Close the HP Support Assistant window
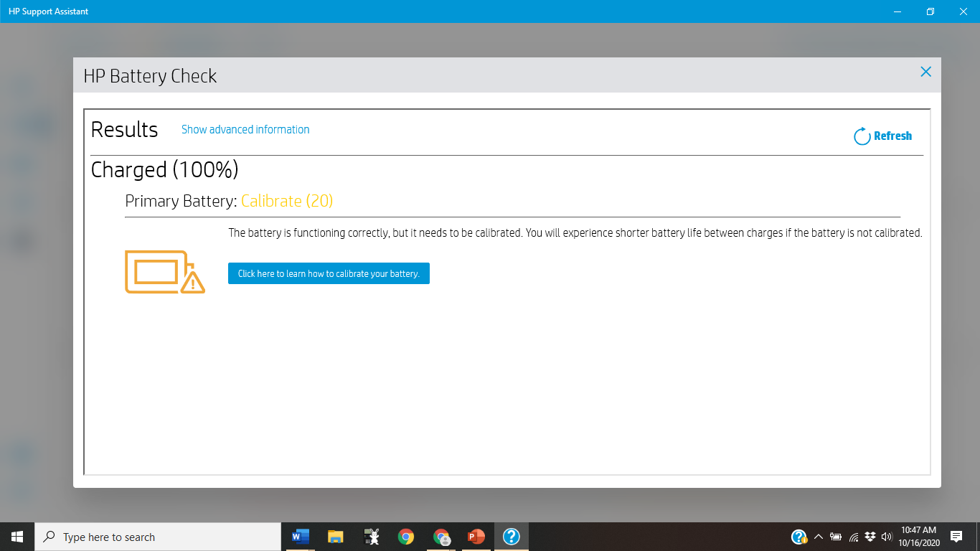The image size is (980, 551). pos(963,11)
